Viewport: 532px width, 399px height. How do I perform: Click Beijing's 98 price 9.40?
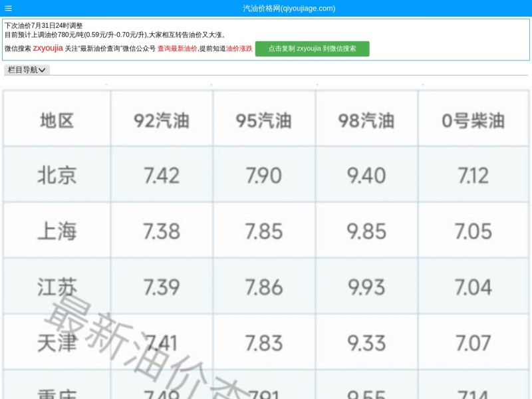366,176
